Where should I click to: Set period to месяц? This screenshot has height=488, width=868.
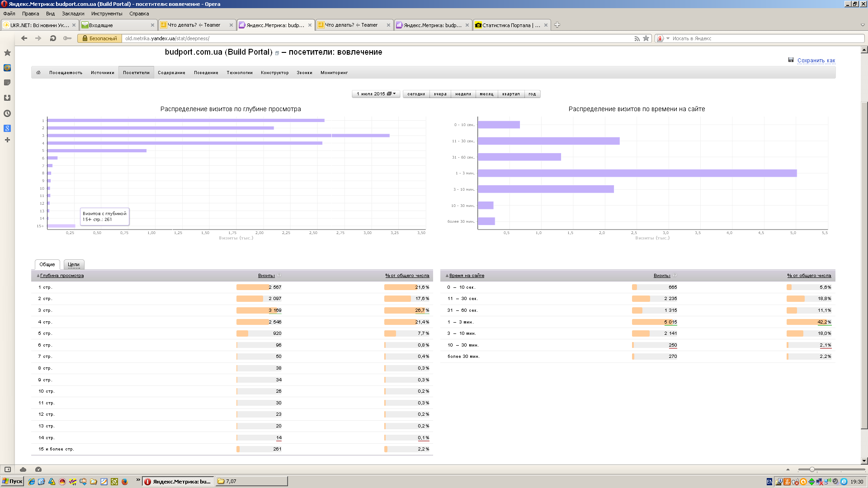click(x=486, y=94)
